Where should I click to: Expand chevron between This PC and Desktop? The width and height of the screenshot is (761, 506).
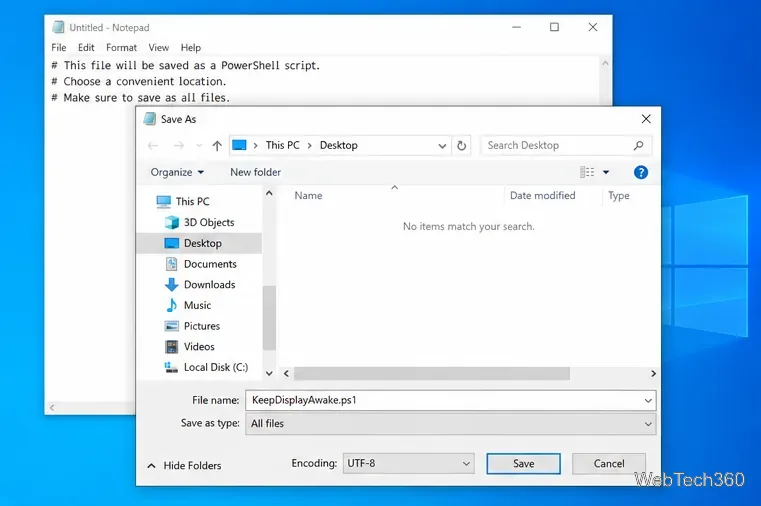309,146
